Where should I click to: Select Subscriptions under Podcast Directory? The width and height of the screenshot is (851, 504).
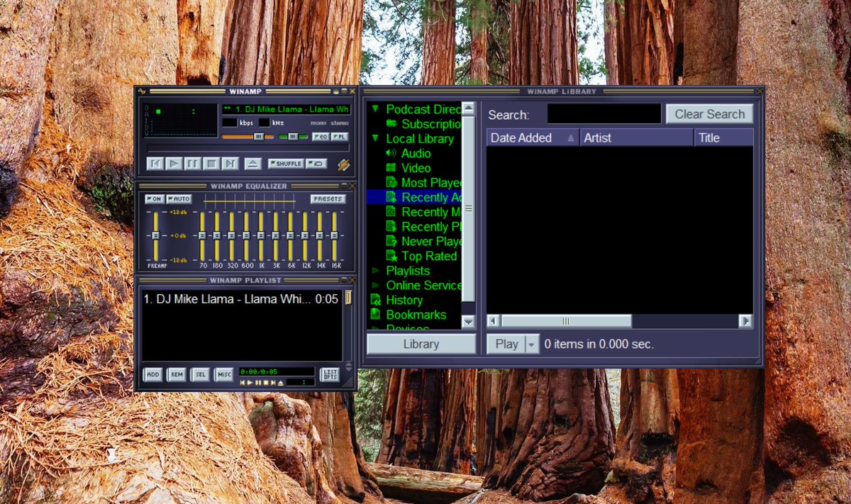[423, 124]
